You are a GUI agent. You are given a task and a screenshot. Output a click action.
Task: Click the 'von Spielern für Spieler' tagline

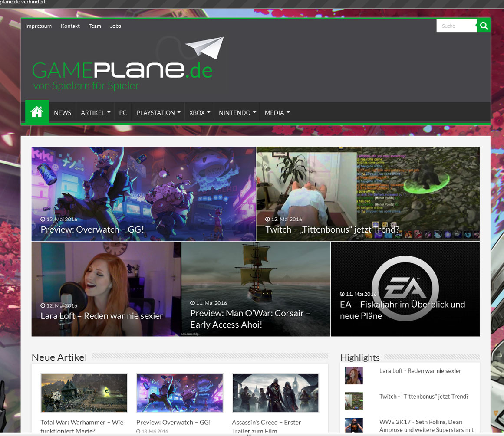(x=86, y=86)
